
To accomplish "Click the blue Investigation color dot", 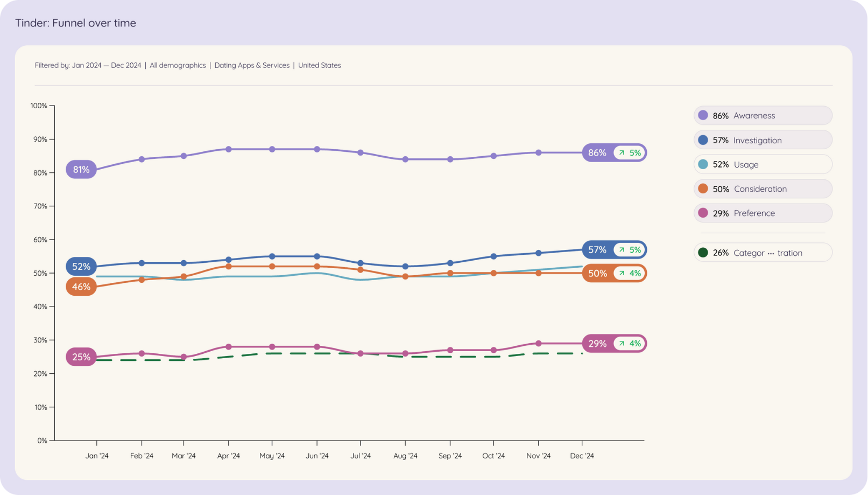I will pos(703,140).
